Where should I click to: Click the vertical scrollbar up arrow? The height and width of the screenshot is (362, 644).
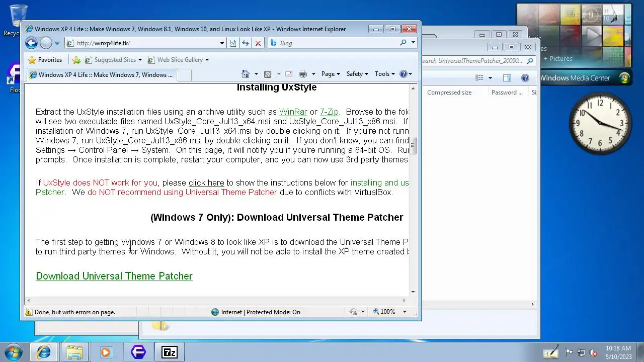point(413,88)
